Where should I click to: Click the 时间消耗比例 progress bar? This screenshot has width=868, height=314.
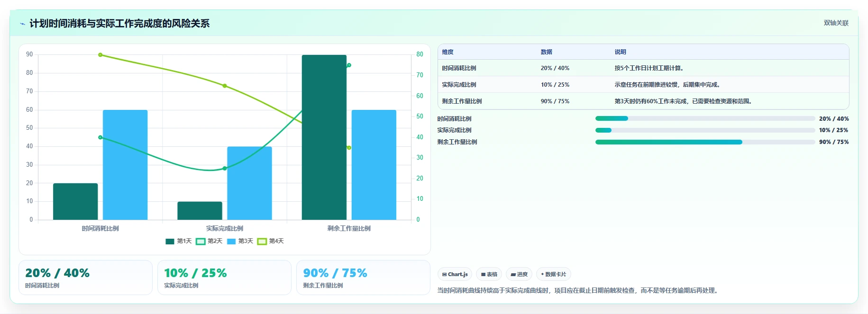point(705,118)
